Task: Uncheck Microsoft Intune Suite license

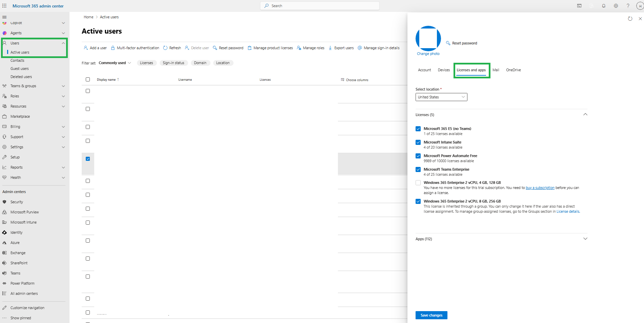Action: pos(418,142)
